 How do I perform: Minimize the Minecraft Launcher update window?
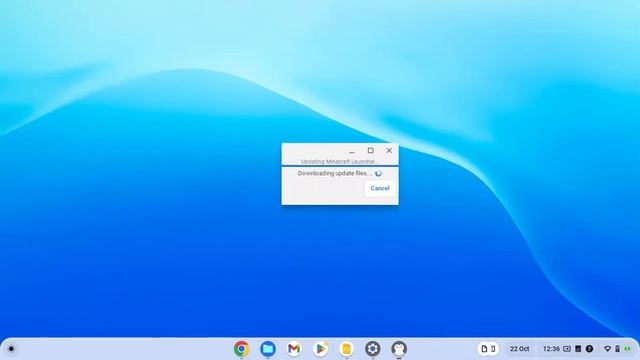point(352,151)
